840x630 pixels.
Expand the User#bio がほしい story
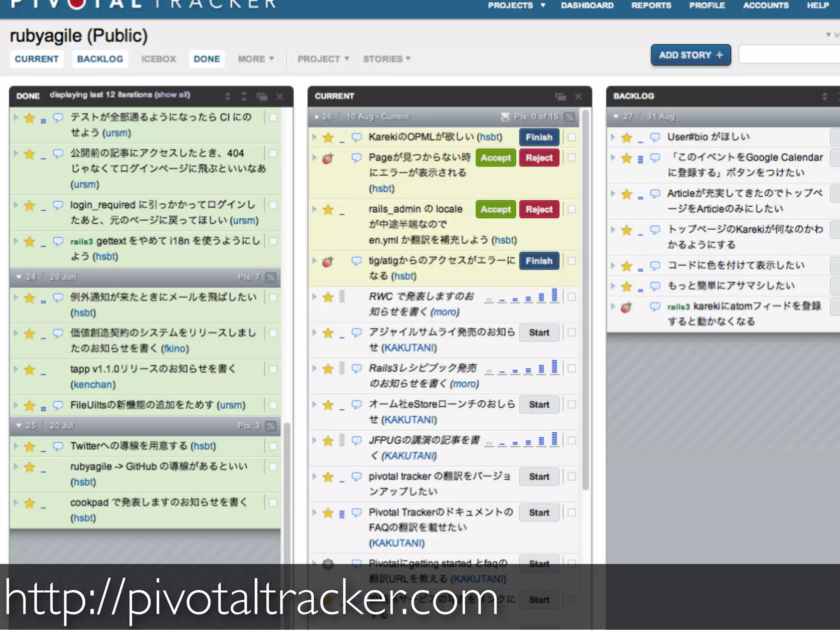pos(613,137)
